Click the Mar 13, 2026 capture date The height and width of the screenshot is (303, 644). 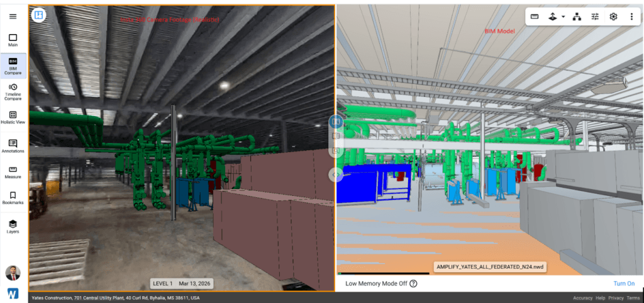tap(194, 283)
